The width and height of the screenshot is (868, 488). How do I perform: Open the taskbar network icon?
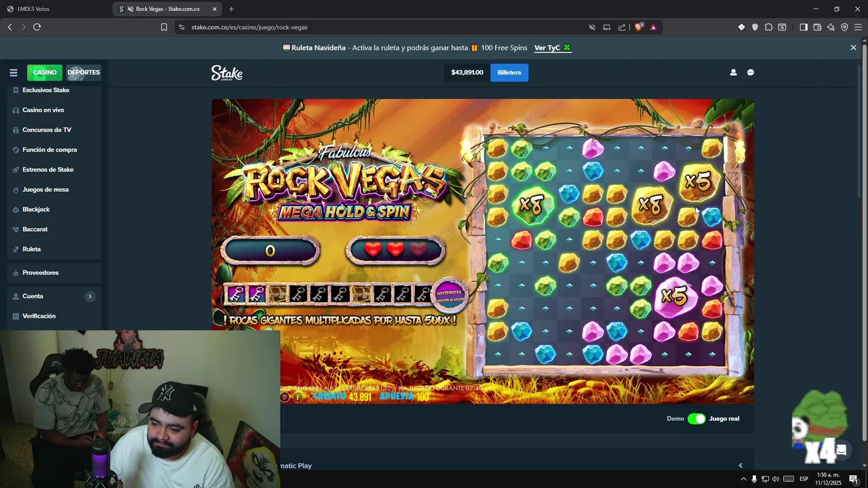[765, 479]
